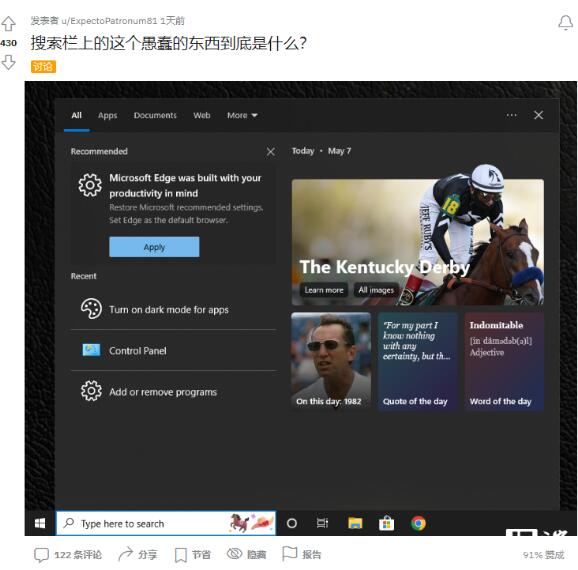
Task: Focus the Type here to search box
Action: [166, 523]
